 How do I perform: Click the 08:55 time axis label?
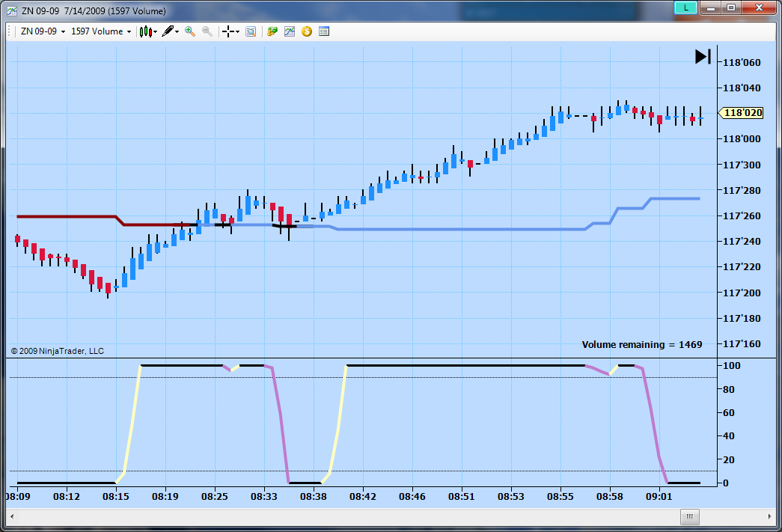pyautogui.click(x=560, y=497)
